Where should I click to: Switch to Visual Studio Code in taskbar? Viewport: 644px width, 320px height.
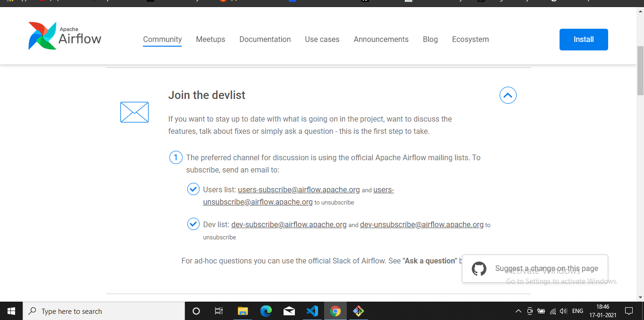tap(312, 311)
